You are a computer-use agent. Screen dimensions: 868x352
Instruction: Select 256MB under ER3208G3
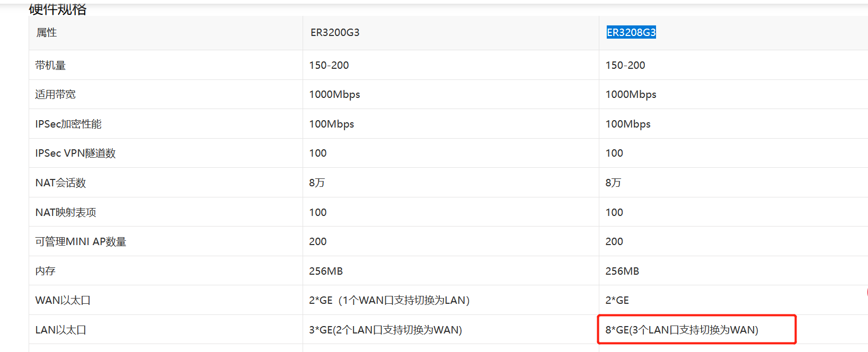[x=622, y=271]
